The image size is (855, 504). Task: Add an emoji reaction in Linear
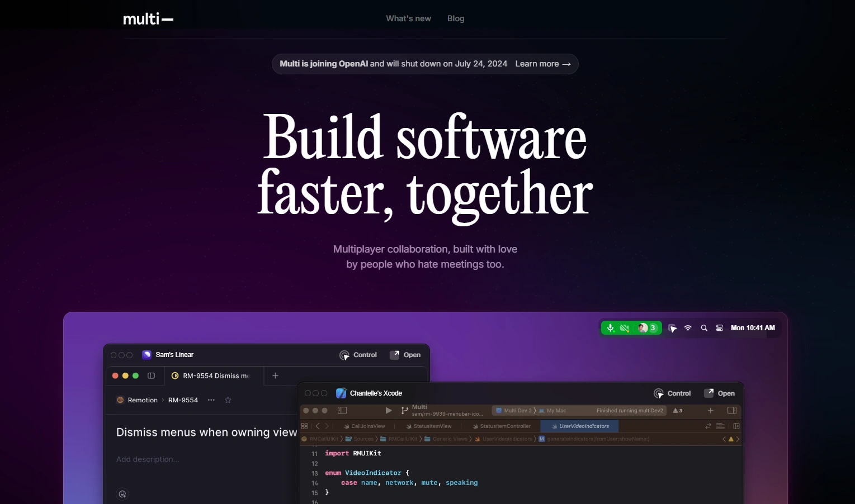click(122, 494)
